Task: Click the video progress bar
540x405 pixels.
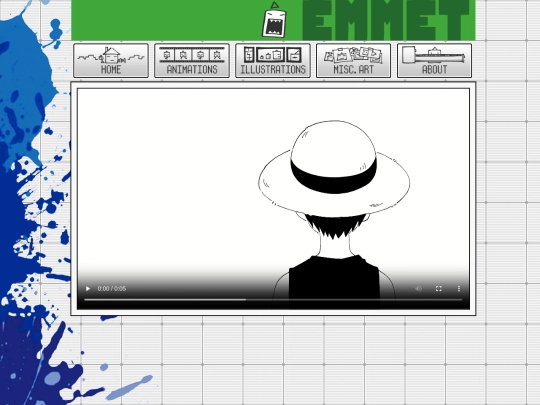Action: pyautogui.click(x=273, y=300)
